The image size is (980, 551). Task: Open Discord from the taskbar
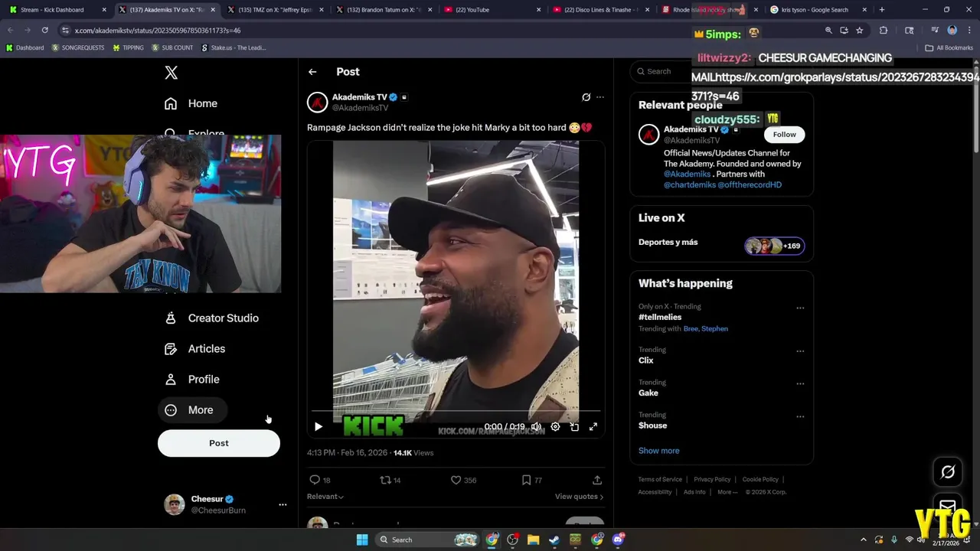[618, 540]
